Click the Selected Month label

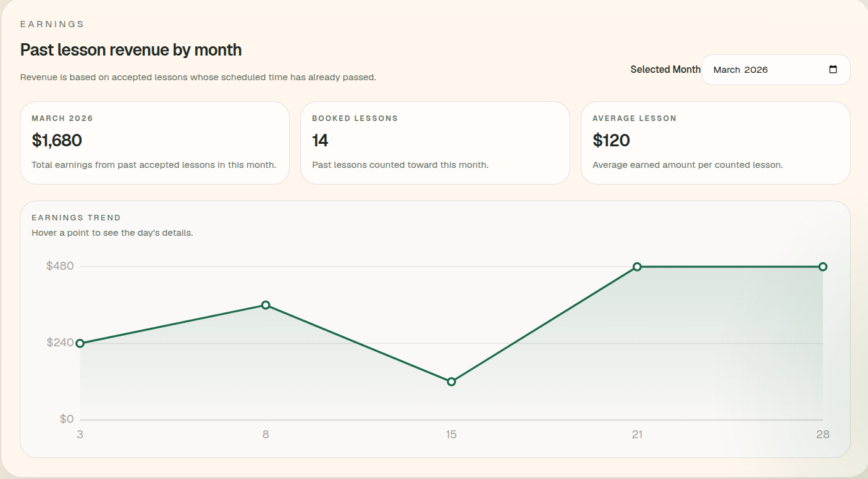(x=665, y=70)
